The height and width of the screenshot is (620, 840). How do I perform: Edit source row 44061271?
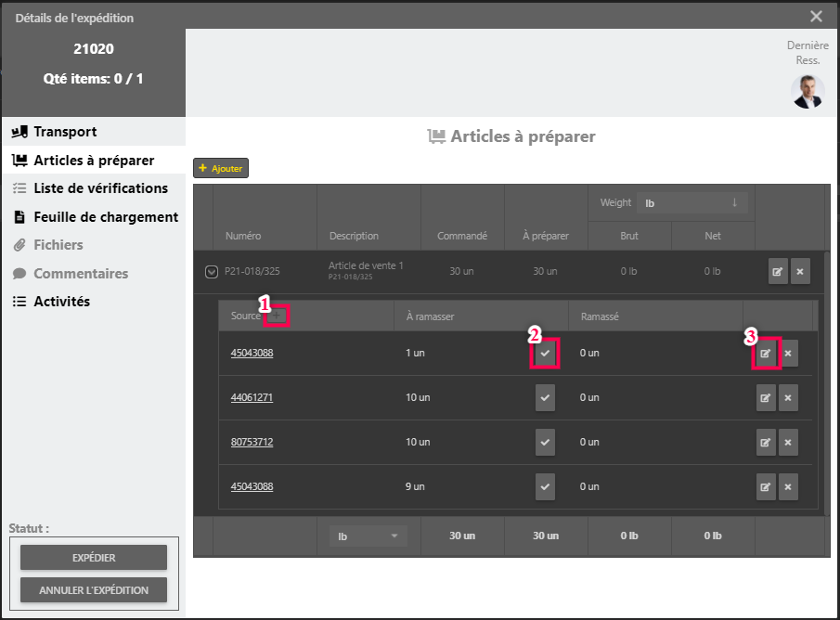(766, 397)
